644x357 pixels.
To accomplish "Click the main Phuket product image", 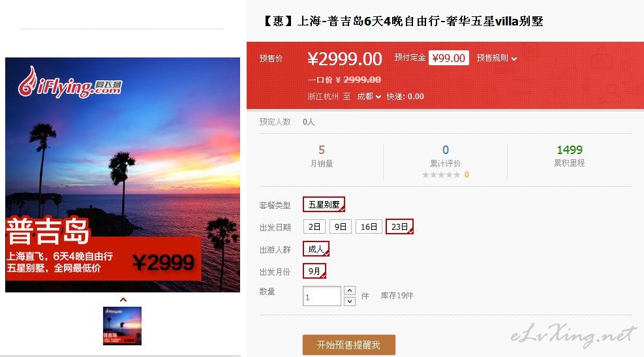I will click(123, 175).
